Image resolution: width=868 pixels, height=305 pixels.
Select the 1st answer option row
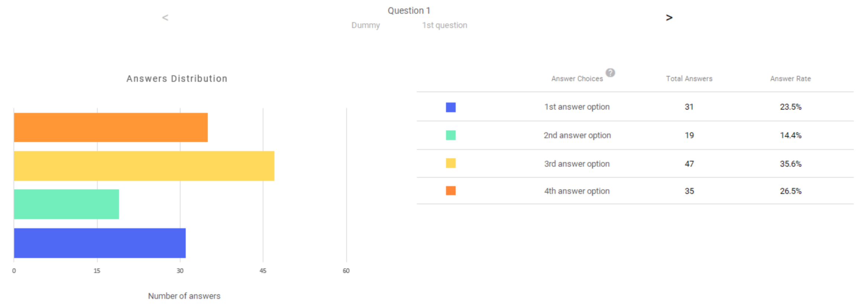(x=635, y=107)
